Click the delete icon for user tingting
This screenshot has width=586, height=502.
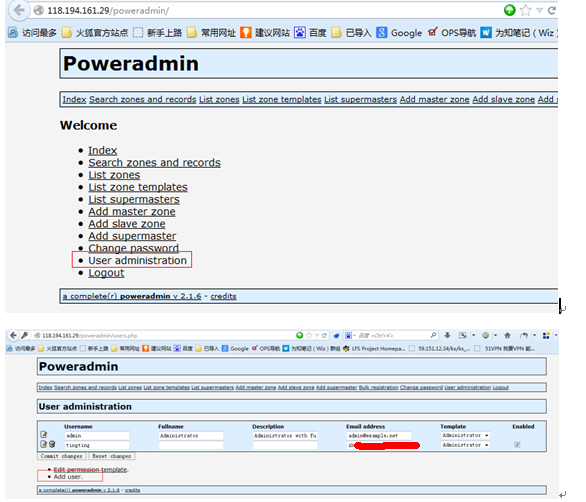(x=52, y=444)
